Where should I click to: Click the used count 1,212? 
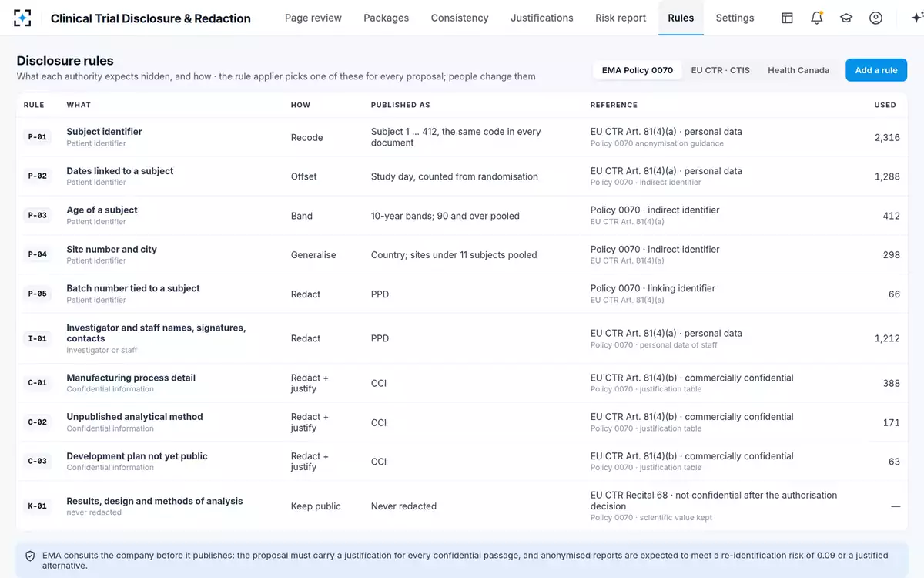887,338
